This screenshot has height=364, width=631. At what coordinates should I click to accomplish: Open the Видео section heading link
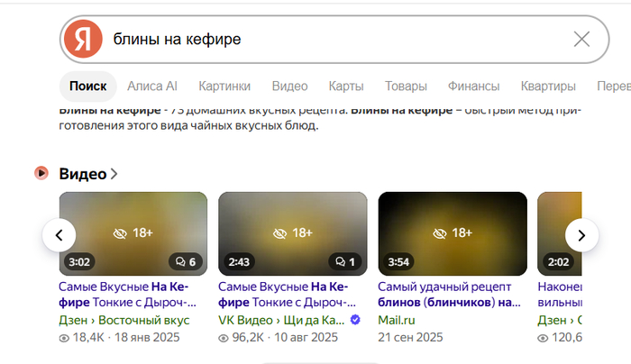pyautogui.click(x=83, y=174)
